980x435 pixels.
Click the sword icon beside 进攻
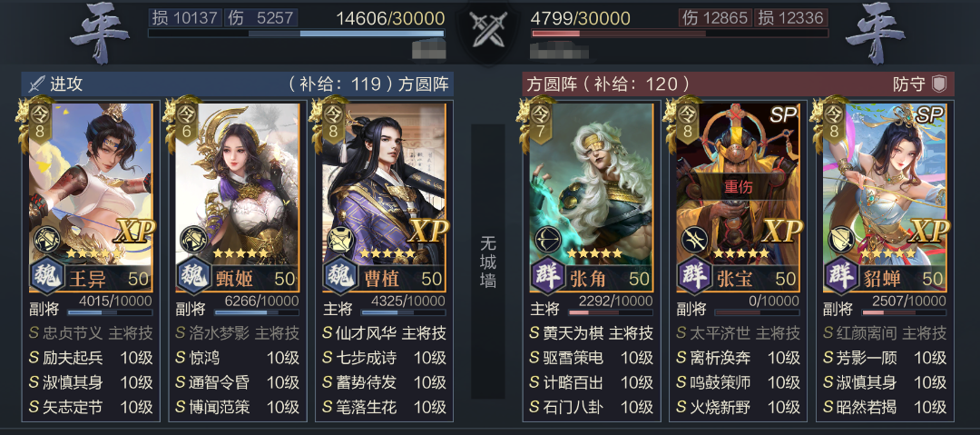36,84
